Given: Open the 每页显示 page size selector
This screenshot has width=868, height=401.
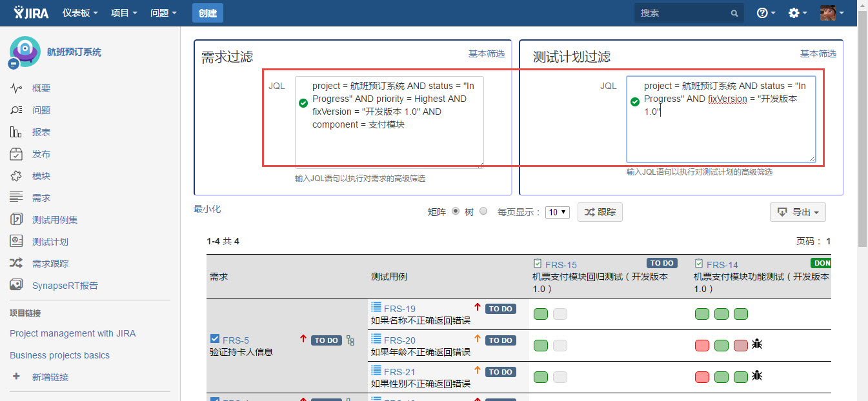Looking at the screenshot, I should click(558, 212).
